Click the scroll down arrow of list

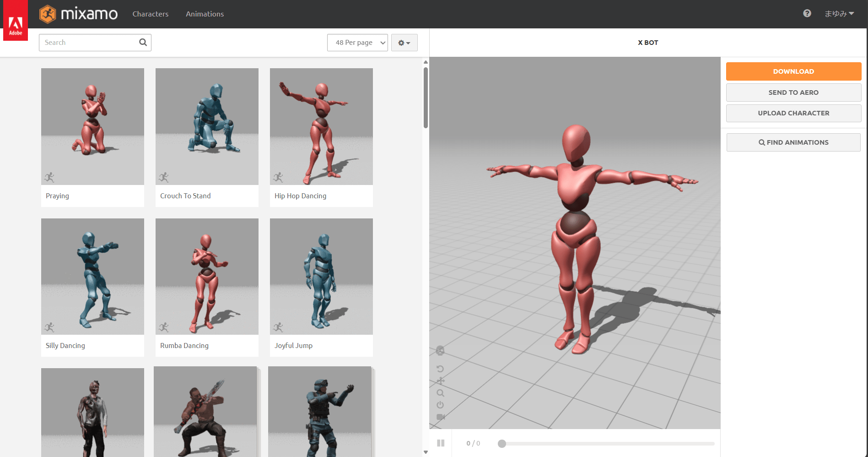click(x=426, y=452)
